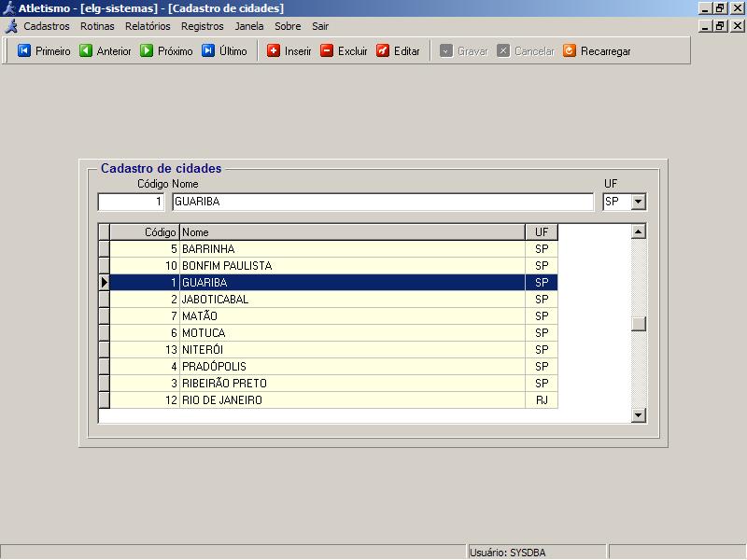Screen dimensions: 747x560
Task: Click the runner icon in menu bar
Action: (12, 26)
